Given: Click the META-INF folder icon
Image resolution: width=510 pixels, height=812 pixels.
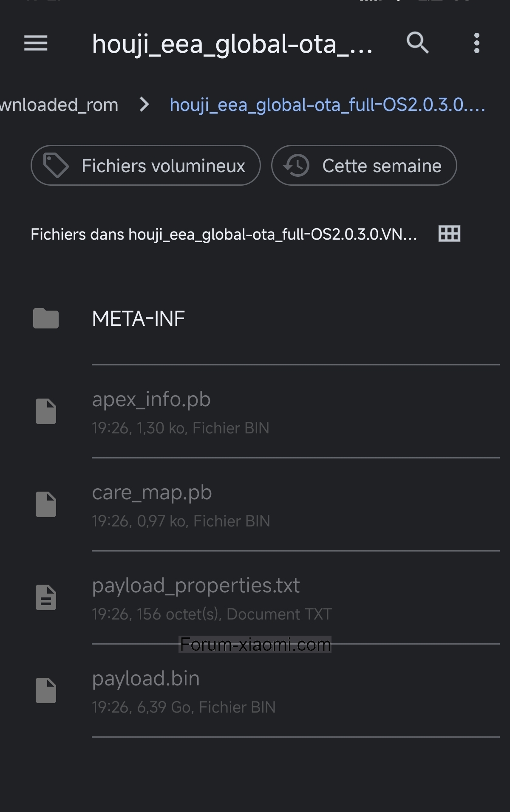Looking at the screenshot, I should click(46, 319).
